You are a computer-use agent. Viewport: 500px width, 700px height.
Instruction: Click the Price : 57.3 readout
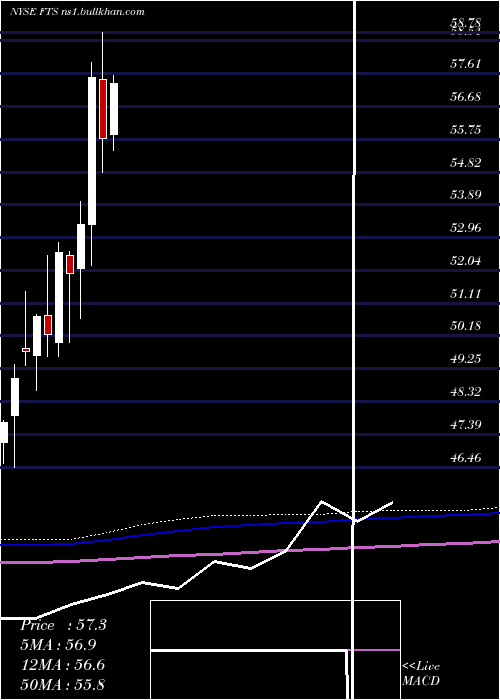click(x=63, y=625)
